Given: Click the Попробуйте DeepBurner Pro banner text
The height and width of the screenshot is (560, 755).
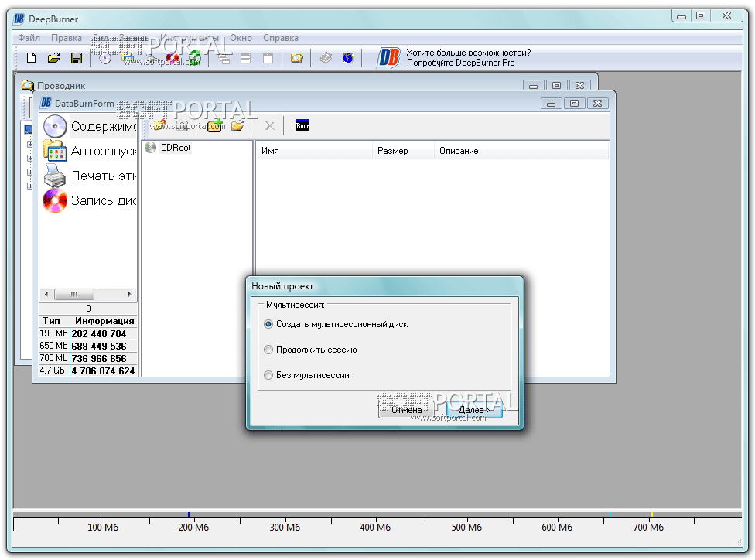Looking at the screenshot, I should click(461, 63).
